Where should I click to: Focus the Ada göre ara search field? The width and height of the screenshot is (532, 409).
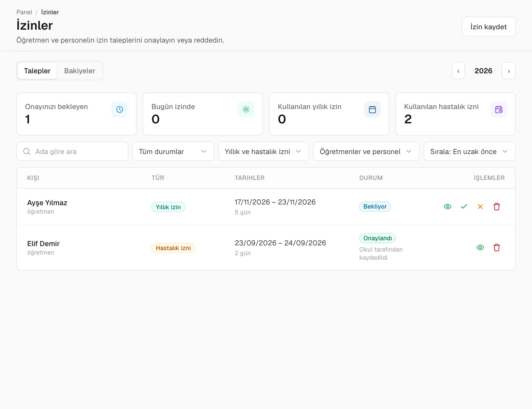[72, 151]
